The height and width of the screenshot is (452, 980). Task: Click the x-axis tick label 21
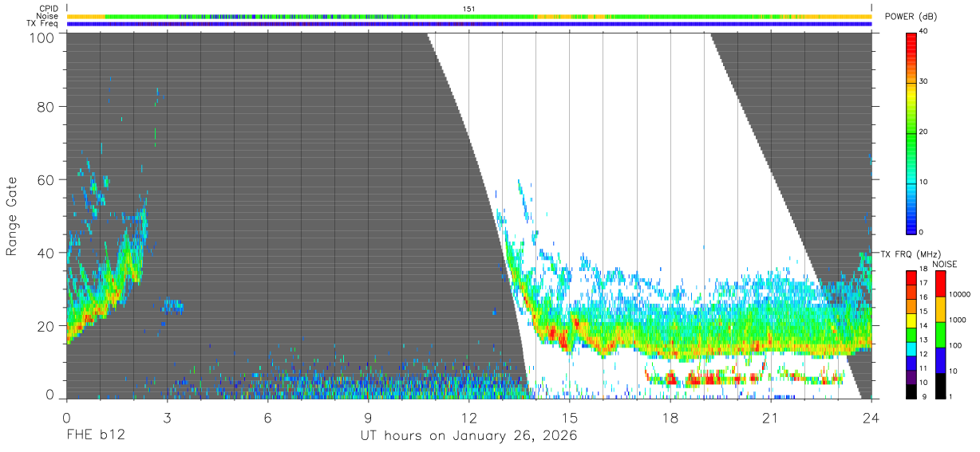click(770, 418)
